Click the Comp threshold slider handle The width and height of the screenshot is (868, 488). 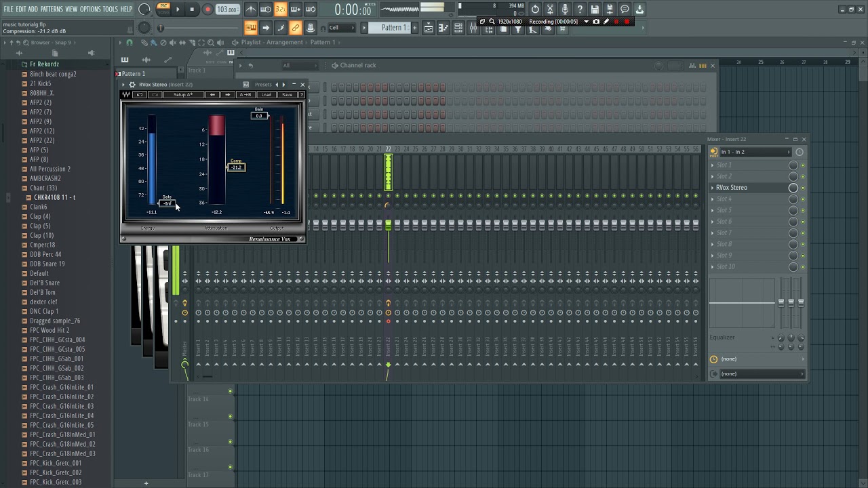click(236, 167)
